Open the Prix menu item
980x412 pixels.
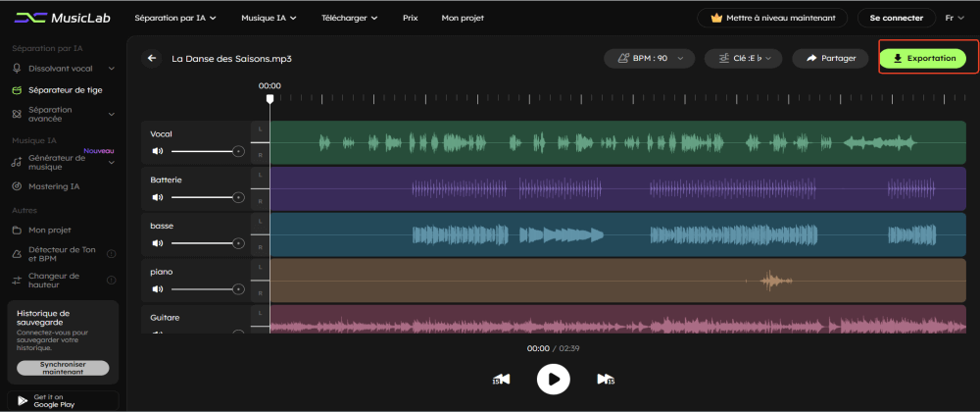tap(410, 18)
